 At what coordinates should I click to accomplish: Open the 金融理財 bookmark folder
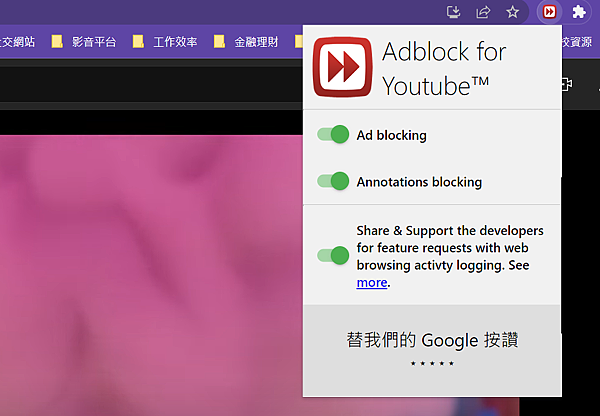246,42
